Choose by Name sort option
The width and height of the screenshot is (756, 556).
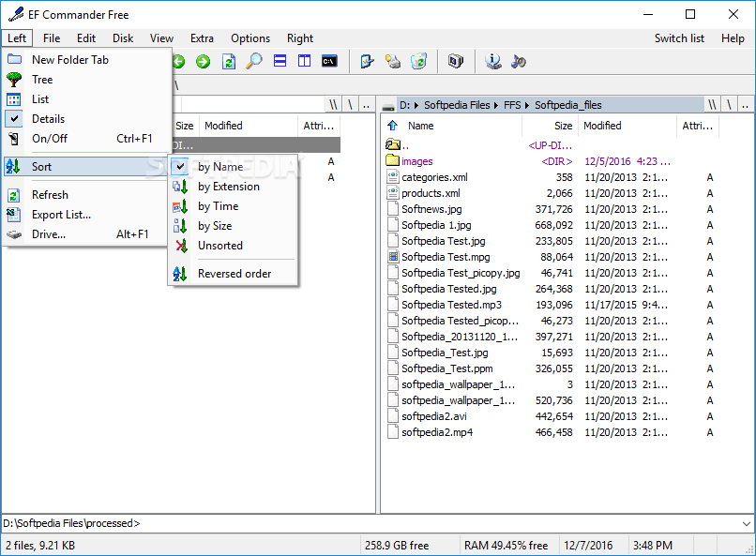233,167
